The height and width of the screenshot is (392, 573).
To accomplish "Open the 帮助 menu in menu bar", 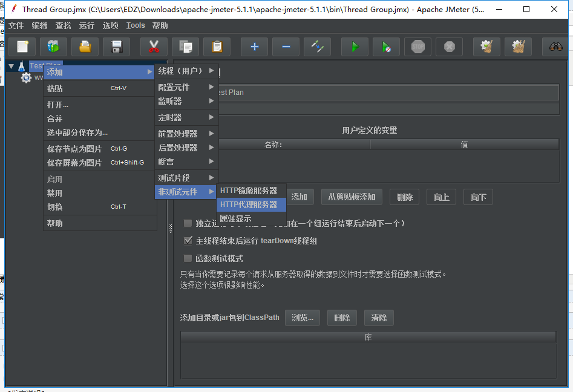I will (x=160, y=25).
